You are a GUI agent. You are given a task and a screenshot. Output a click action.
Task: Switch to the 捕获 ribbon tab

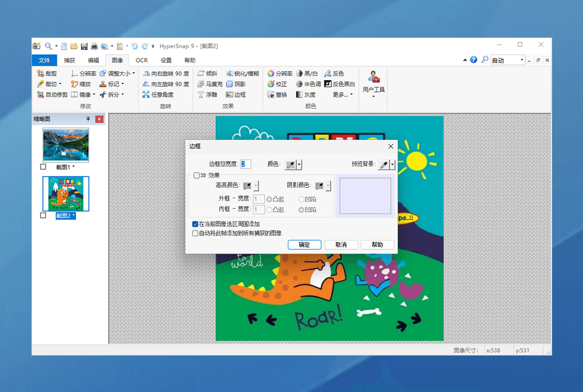coord(70,60)
